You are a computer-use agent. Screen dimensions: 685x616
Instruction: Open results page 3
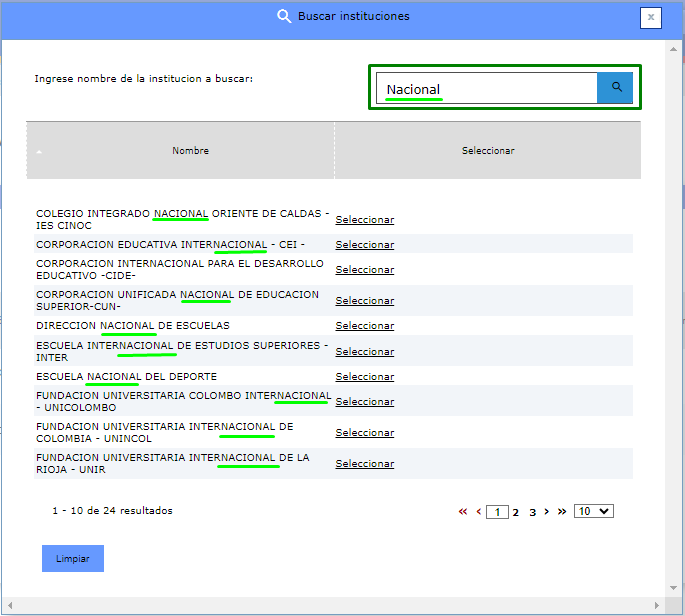click(532, 511)
